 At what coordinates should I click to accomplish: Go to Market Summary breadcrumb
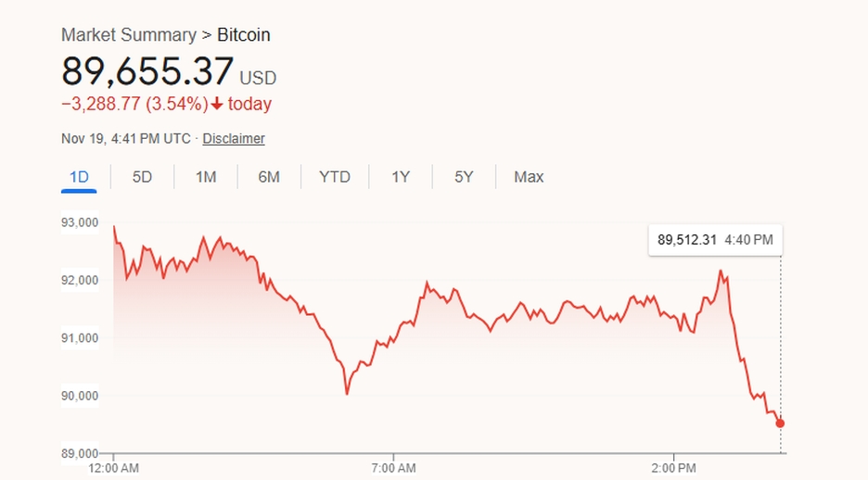(x=128, y=35)
